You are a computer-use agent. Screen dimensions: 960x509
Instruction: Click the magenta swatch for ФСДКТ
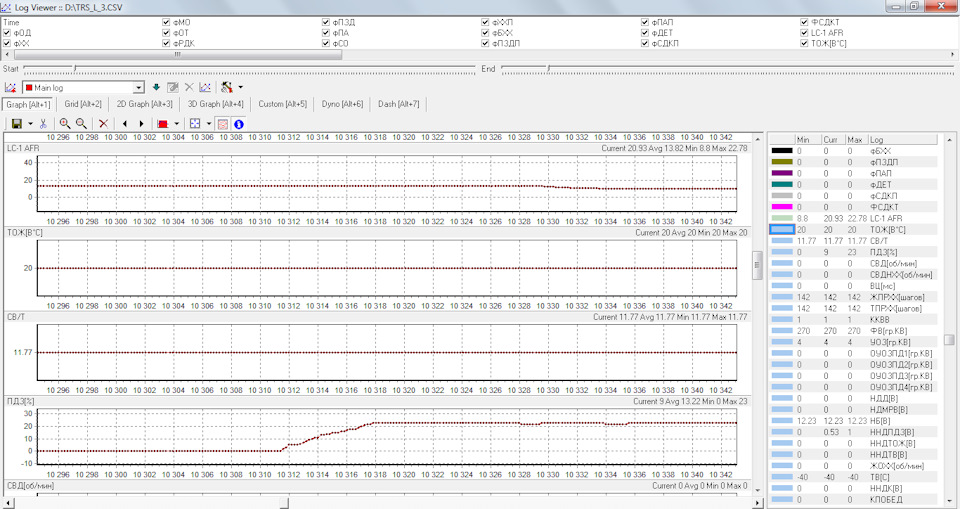point(782,207)
